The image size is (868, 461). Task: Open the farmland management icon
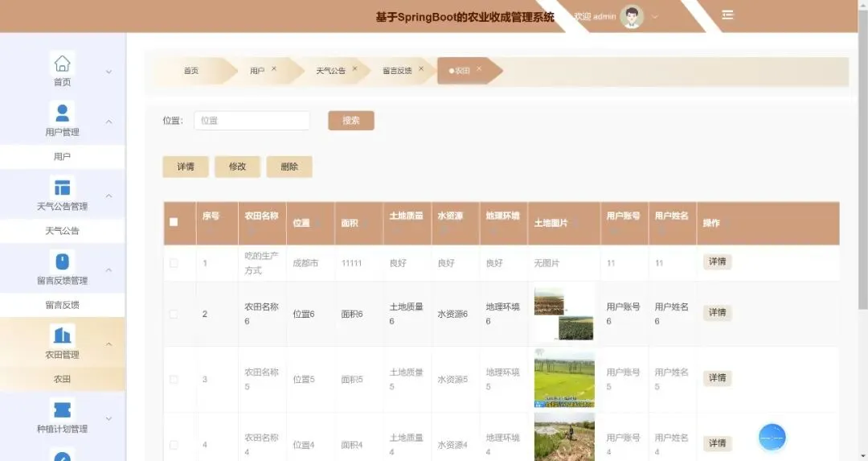(x=62, y=335)
